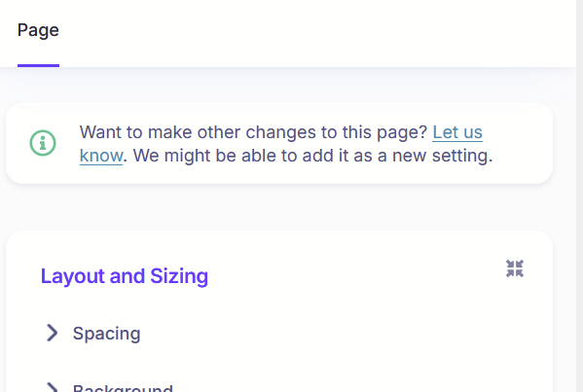Follow the underlined 'know' link word
Image resolution: width=583 pixels, height=392 pixels.
pos(101,156)
